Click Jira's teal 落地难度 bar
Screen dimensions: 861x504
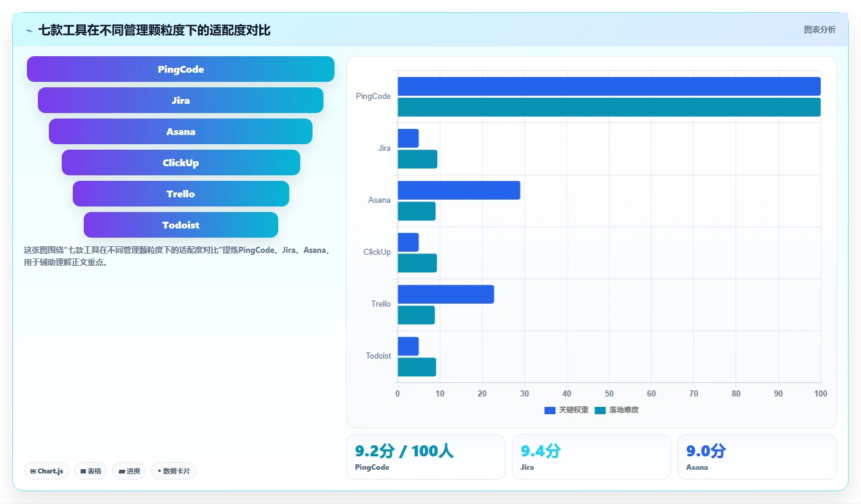pos(418,159)
